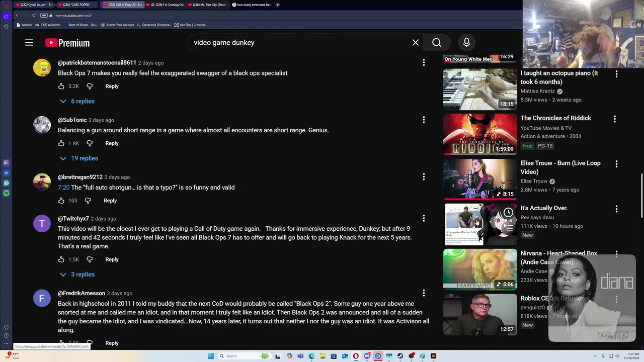Like Twitchyx7's comment
The height and width of the screenshot is (362, 644).
click(61, 259)
